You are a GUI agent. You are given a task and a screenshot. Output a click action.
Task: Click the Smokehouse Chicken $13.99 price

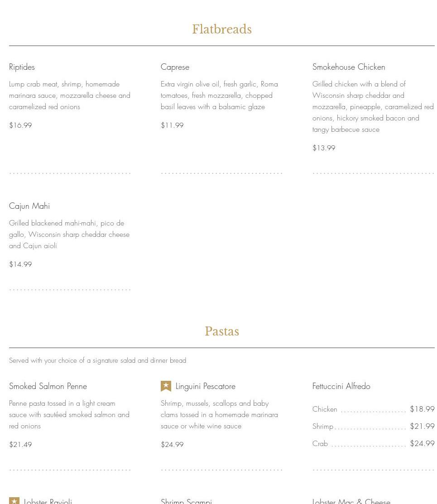(324, 148)
